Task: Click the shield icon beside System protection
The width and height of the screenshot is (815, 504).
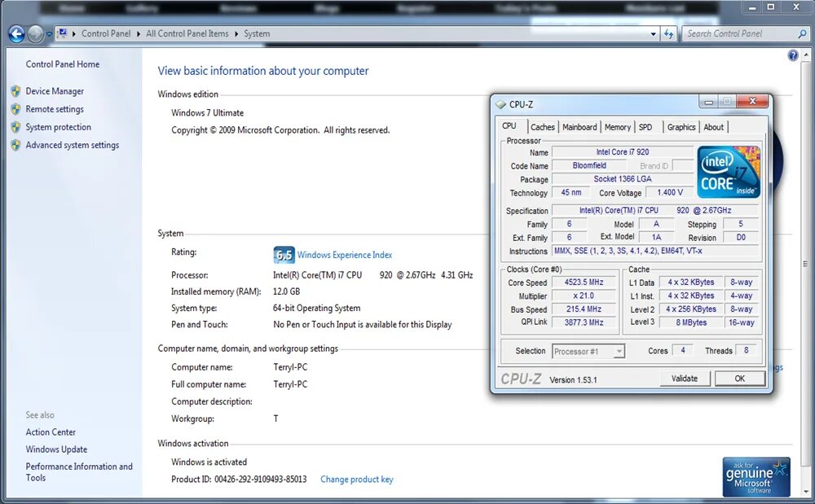Action: click(16, 127)
